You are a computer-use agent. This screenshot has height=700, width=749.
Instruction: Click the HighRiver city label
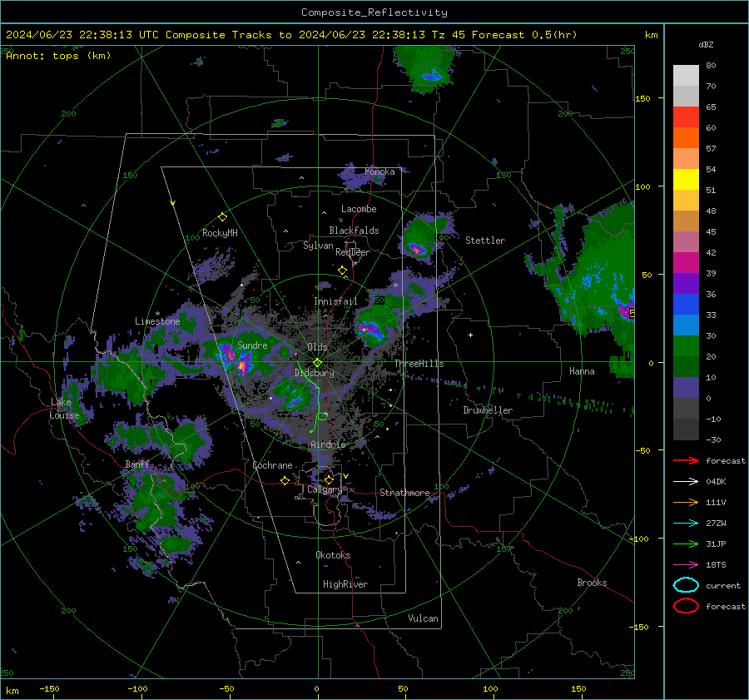(345, 584)
